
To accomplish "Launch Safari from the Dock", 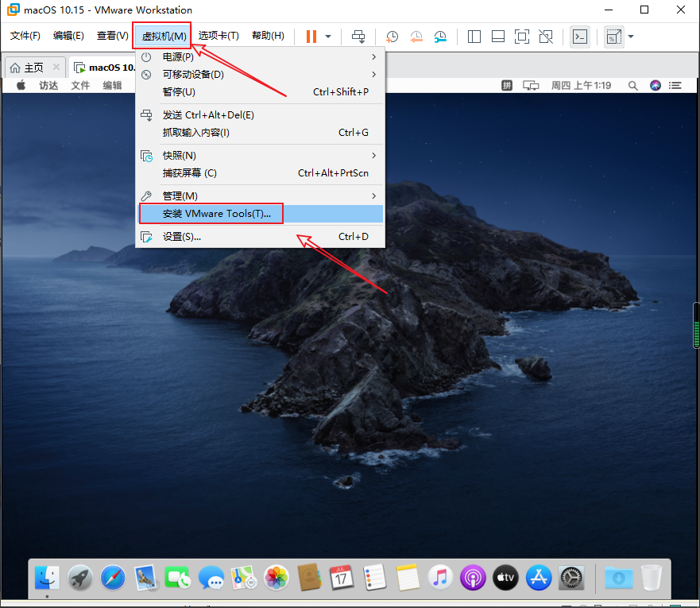I will (113, 578).
